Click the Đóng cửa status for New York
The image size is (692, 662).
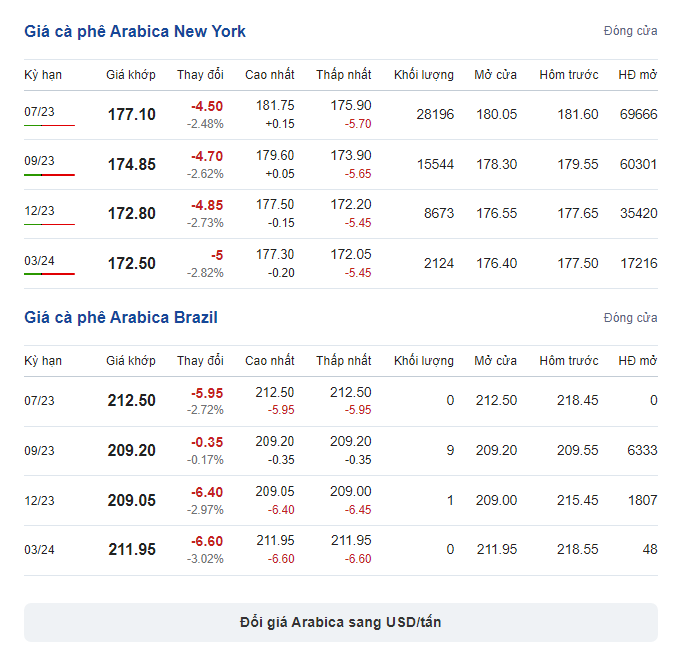click(x=630, y=31)
